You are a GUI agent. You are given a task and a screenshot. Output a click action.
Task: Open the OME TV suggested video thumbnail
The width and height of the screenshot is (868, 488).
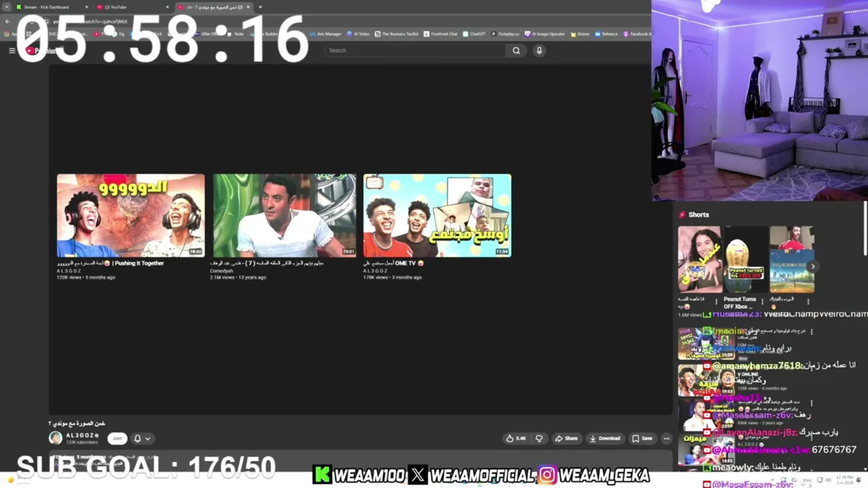click(x=437, y=216)
